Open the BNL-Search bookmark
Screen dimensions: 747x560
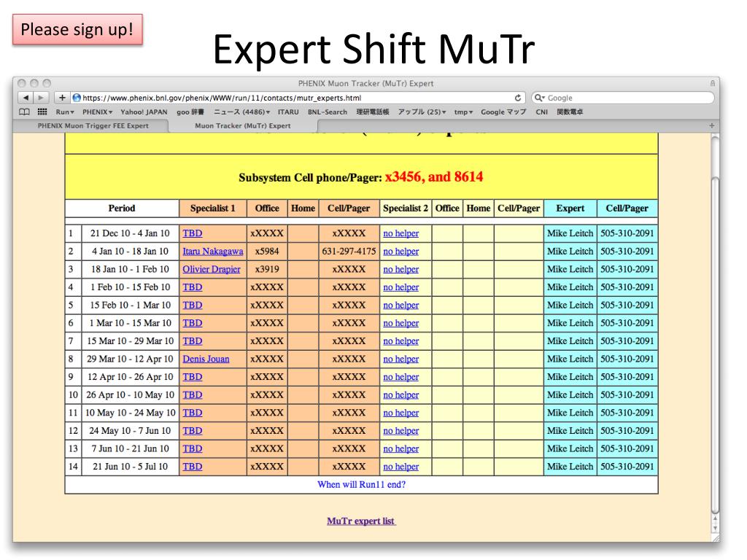coord(328,112)
